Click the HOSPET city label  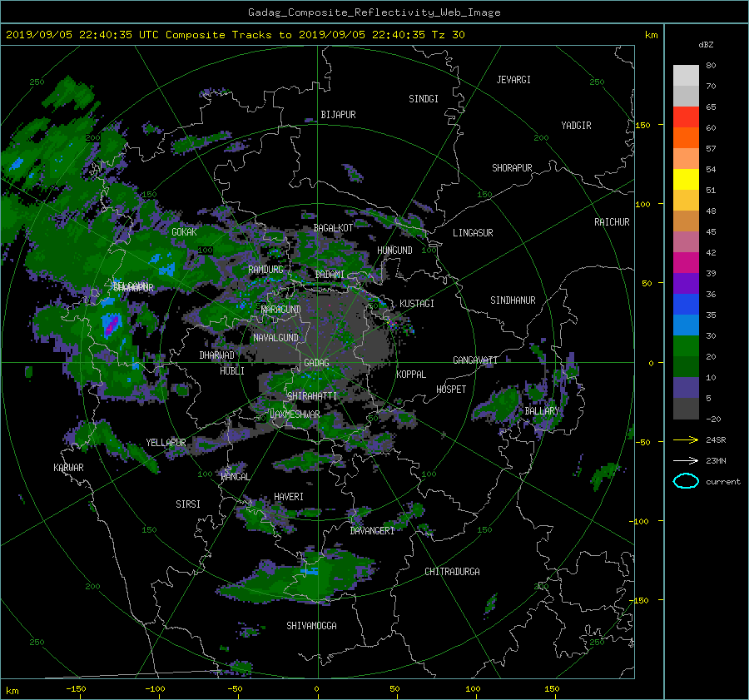tap(451, 390)
